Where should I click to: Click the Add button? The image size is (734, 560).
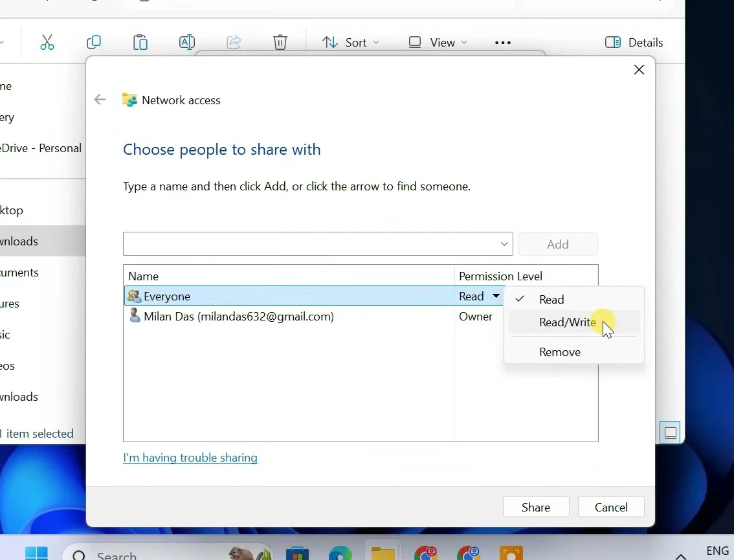[558, 244]
